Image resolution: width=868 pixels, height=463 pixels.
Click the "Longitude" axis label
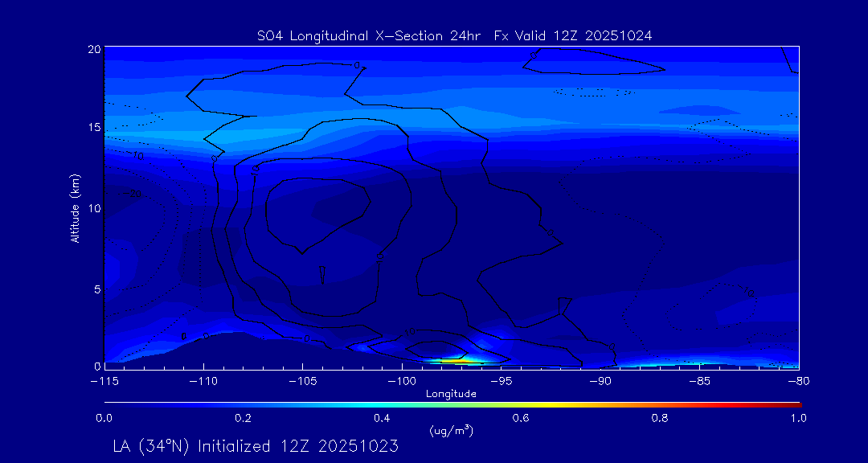pos(451,394)
